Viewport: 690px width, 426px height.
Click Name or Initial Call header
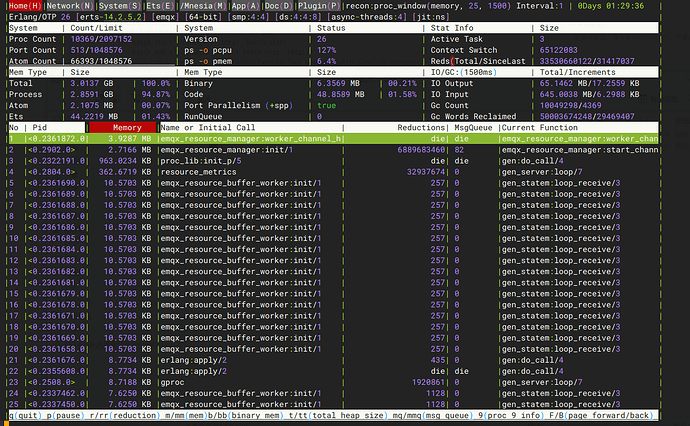pyautogui.click(x=208, y=128)
